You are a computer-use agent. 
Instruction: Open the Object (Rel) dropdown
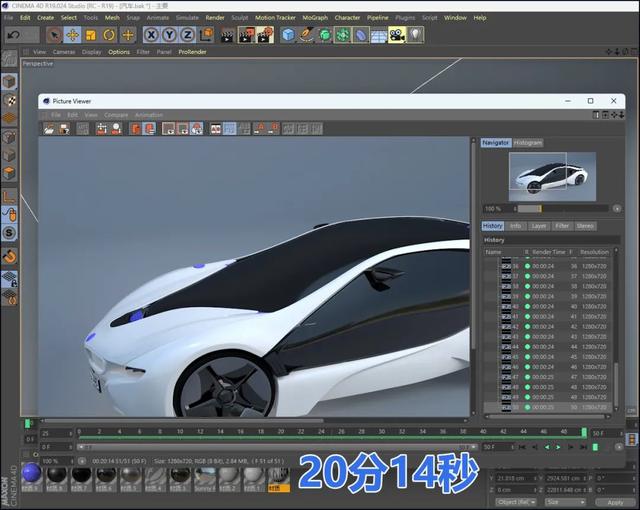(x=516, y=502)
